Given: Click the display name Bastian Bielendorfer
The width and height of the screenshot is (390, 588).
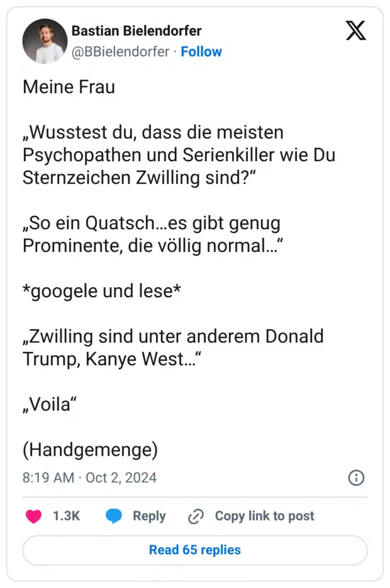Looking at the screenshot, I should tap(136, 30).
